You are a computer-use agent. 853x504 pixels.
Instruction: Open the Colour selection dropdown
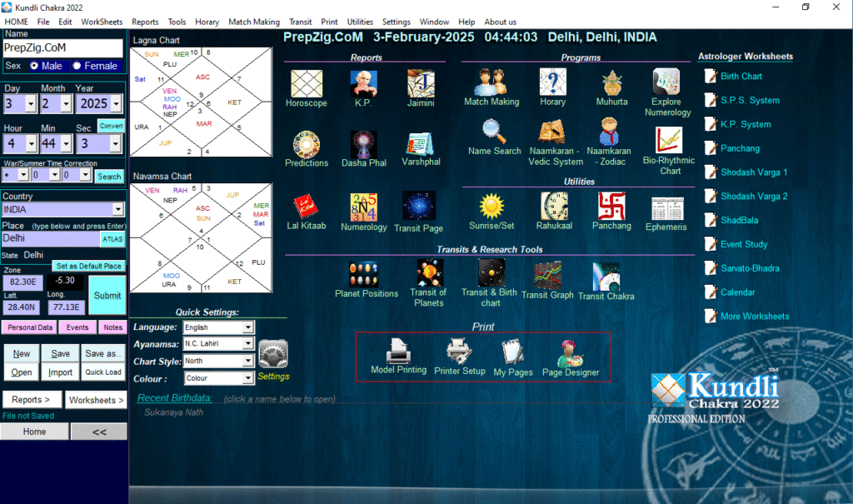247,378
